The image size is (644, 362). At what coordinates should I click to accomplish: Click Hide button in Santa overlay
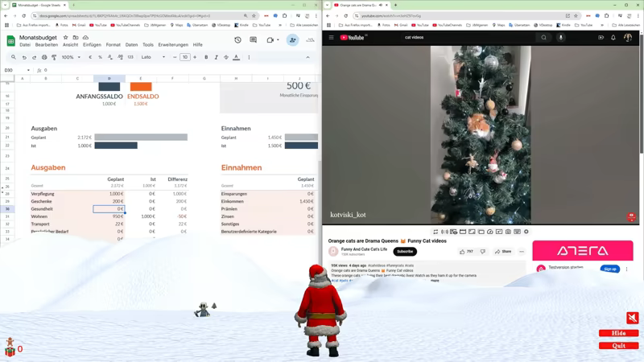point(618,333)
